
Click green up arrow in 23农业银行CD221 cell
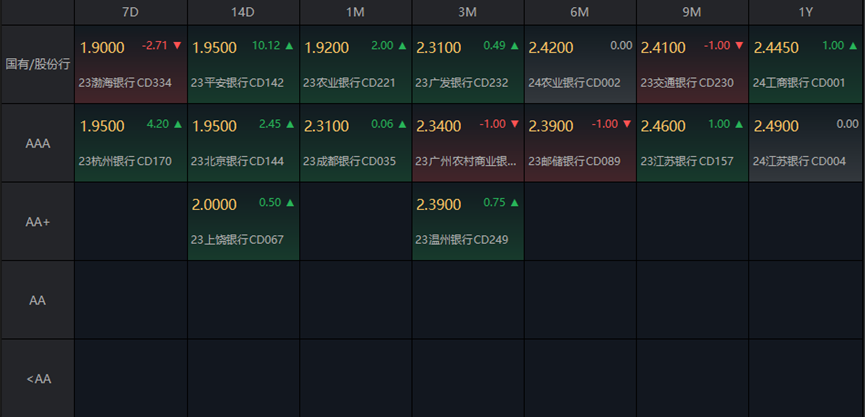tap(401, 46)
